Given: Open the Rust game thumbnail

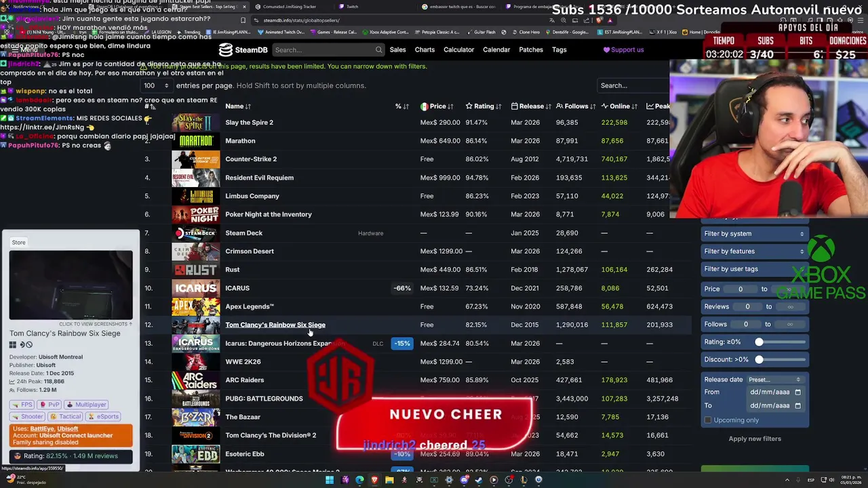Looking at the screenshot, I should 196,270.
